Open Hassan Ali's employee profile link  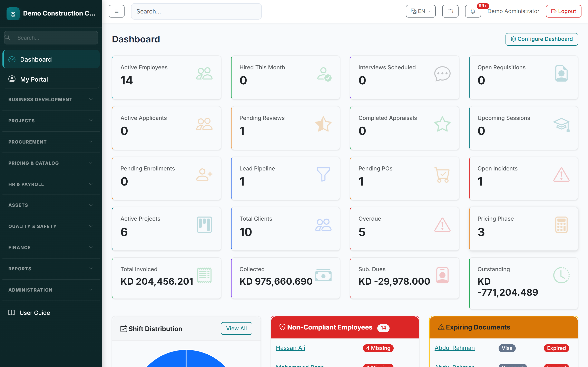(290, 348)
